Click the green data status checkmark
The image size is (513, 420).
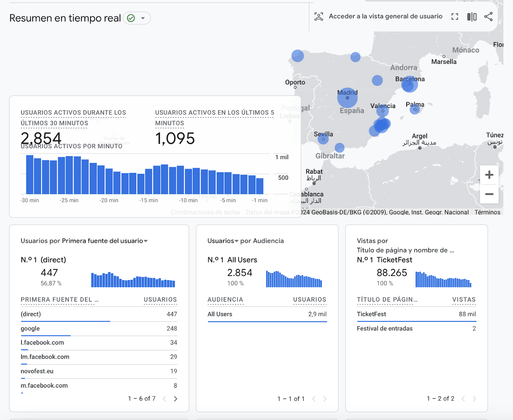pyautogui.click(x=131, y=18)
